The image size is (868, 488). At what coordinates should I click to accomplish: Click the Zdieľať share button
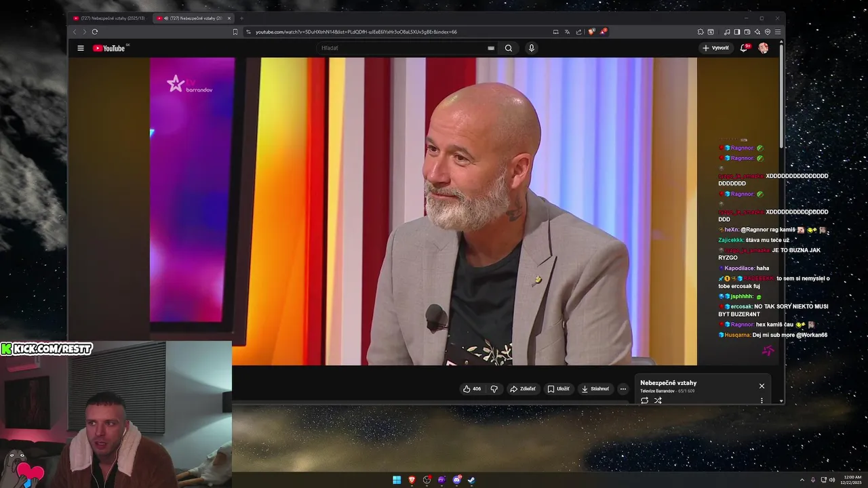pos(523,389)
